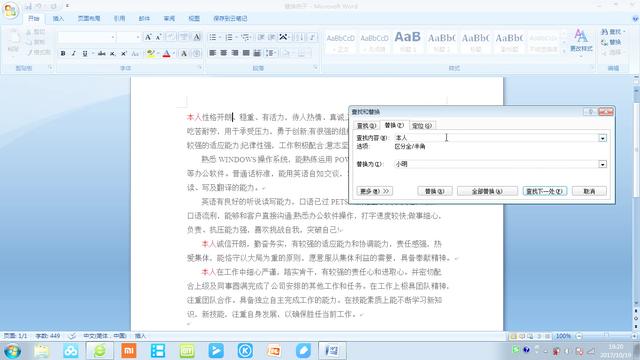Align text right
Image resolution: width=640 pixels, height=360 pixels.
click(235, 53)
